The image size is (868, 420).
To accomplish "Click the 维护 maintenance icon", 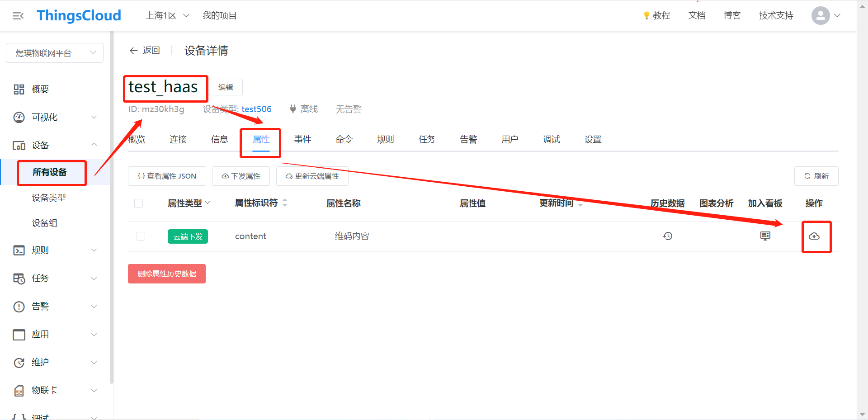I will pyautogui.click(x=19, y=363).
